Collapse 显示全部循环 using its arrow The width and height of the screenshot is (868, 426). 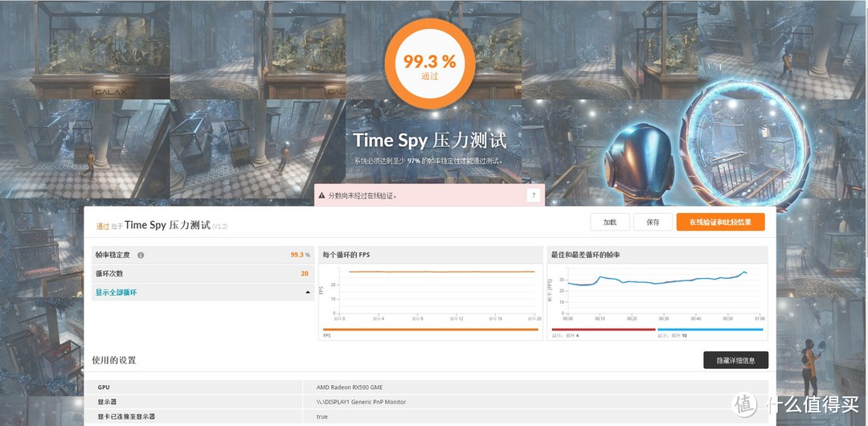tap(307, 293)
